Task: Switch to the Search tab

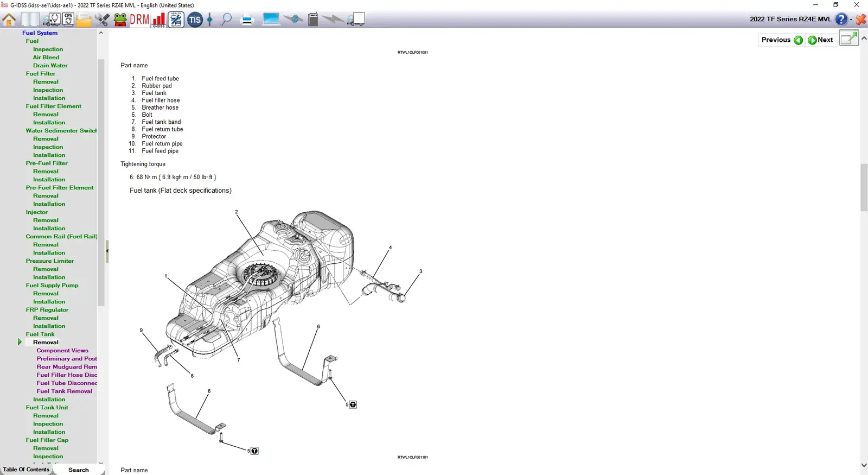Action: (78, 470)
